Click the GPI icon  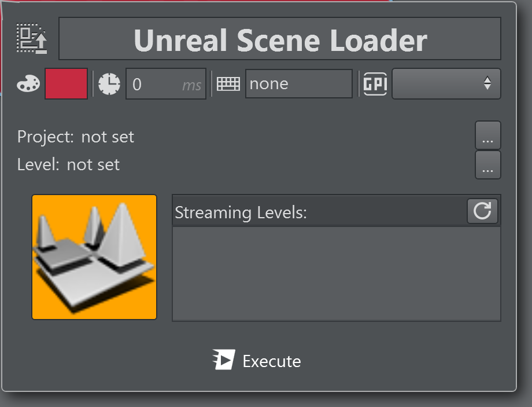375,85
